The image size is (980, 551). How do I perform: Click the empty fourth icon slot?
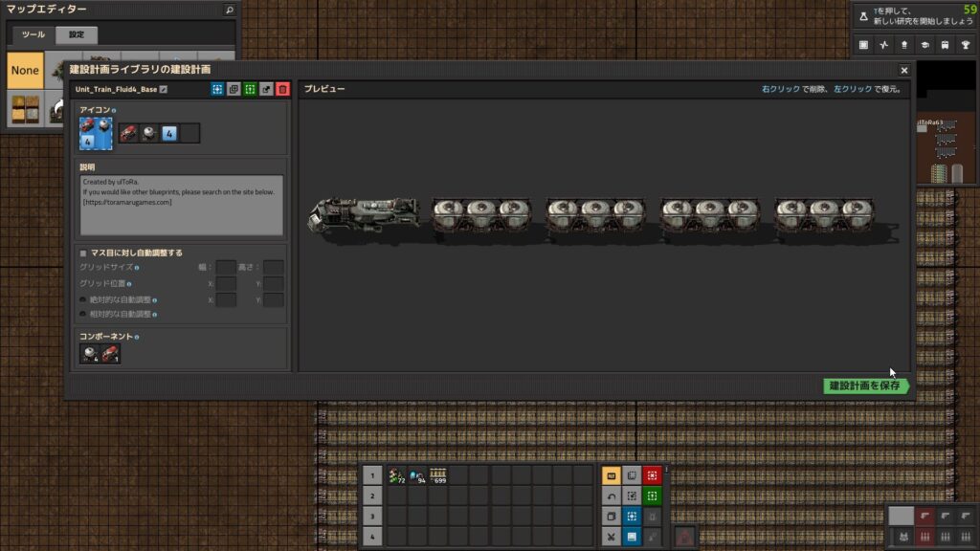click(x=190, y=133)
